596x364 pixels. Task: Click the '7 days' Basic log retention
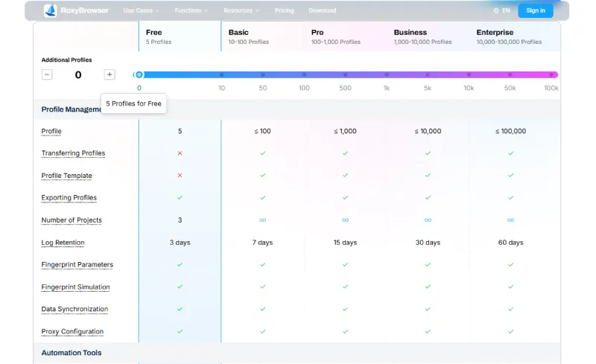point(263,243)
